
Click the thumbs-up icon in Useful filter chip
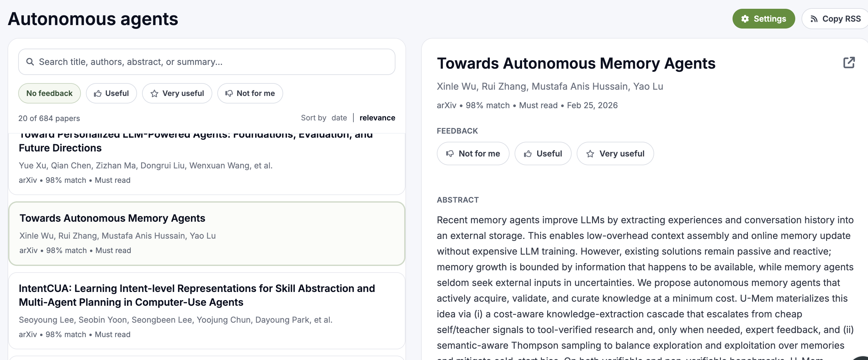[x=98, y=93]
